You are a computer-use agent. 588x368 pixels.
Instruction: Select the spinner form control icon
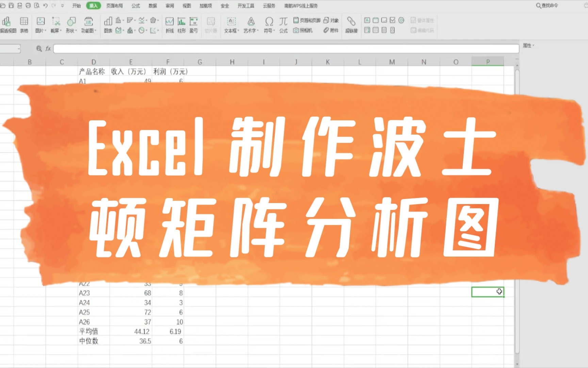tap(393, 30)
